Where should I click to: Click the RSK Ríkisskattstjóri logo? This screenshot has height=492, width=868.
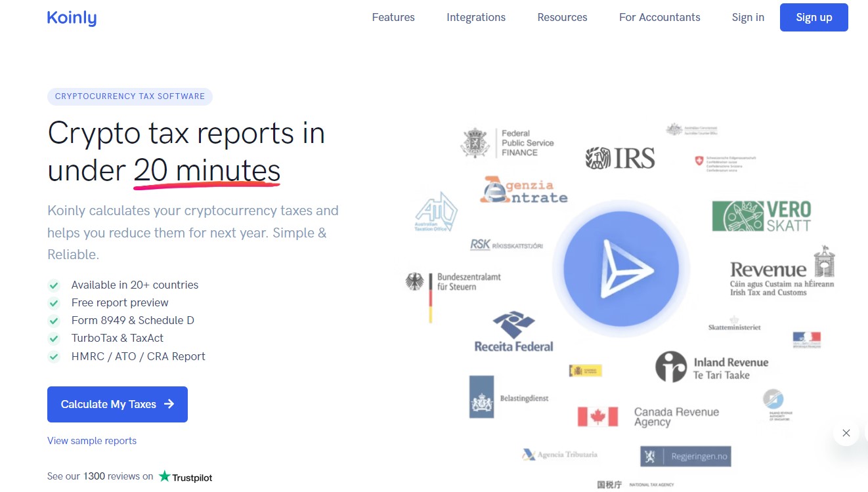pos(506,245)
